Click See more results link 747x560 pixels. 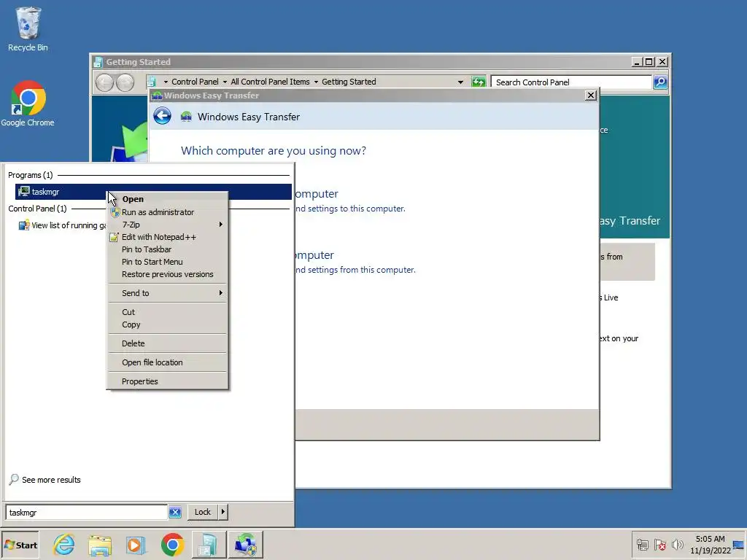[51, 480]
